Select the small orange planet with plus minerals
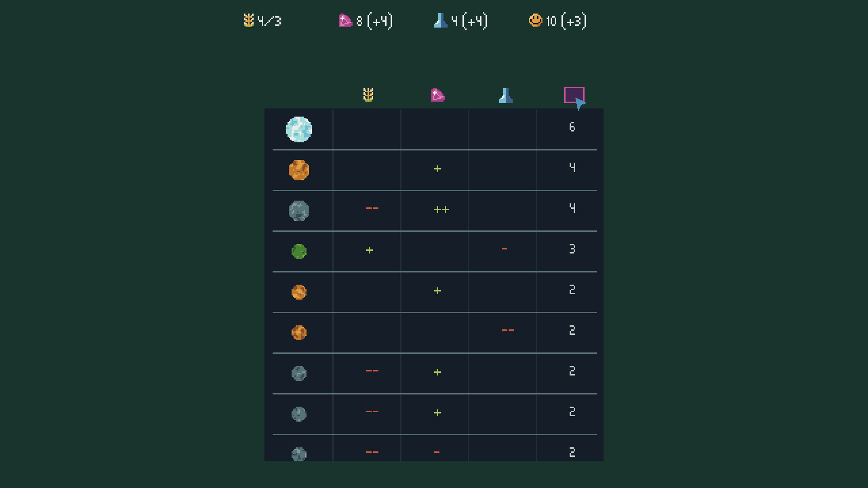 tap(299, 292)
